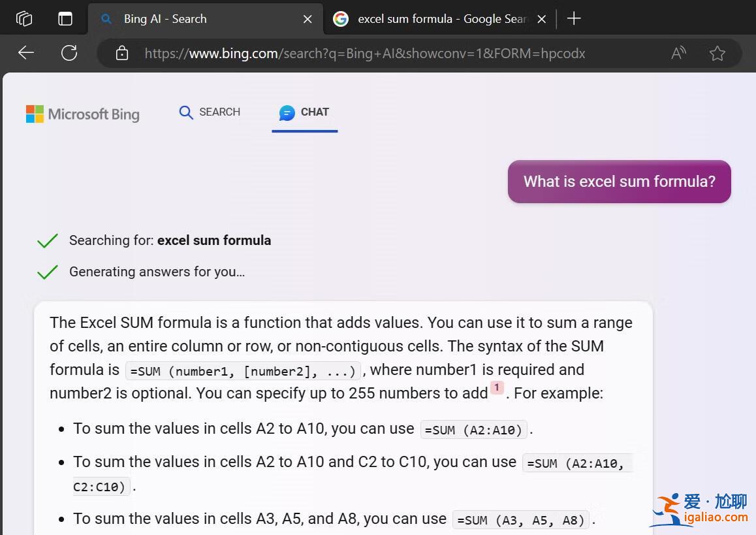Reload the page with the refresh icon
The width and height of the screenshot is (756, 535).
(x=69, y=53)
